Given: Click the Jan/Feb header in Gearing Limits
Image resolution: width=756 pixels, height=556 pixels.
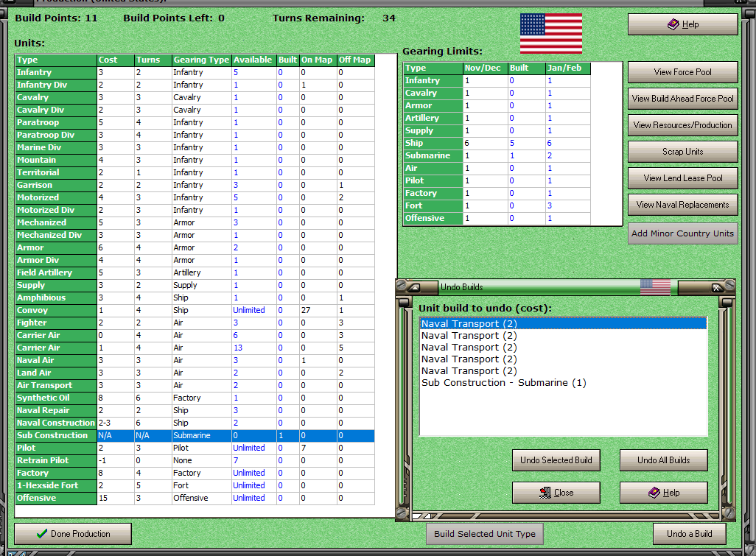Looking at the screenshot, I should [567, 68].
